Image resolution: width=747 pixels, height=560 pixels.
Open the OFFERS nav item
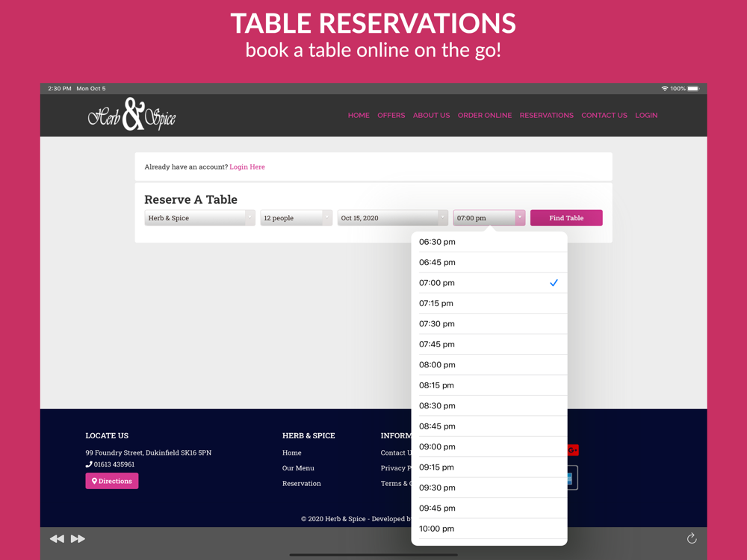pyautogui.click(x=391, y=115)
